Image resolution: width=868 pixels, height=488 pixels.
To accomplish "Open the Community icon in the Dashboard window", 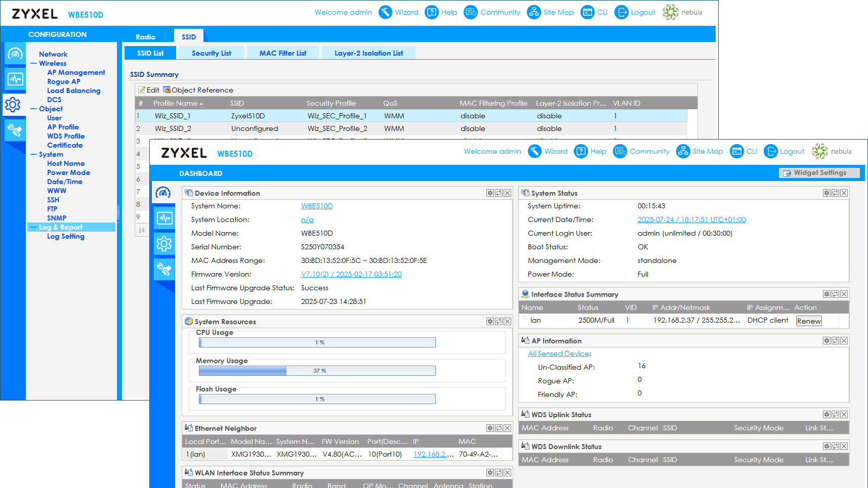I will 620,151.
